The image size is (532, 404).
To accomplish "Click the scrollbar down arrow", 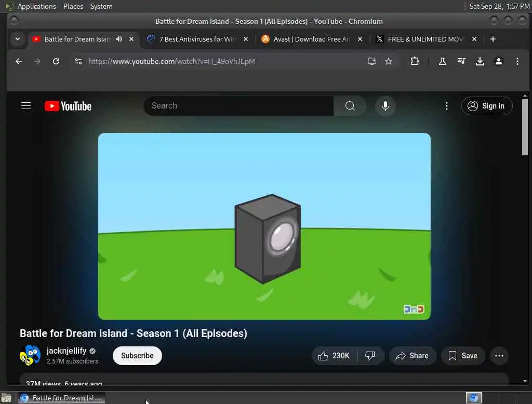I will tap(525, 381).
